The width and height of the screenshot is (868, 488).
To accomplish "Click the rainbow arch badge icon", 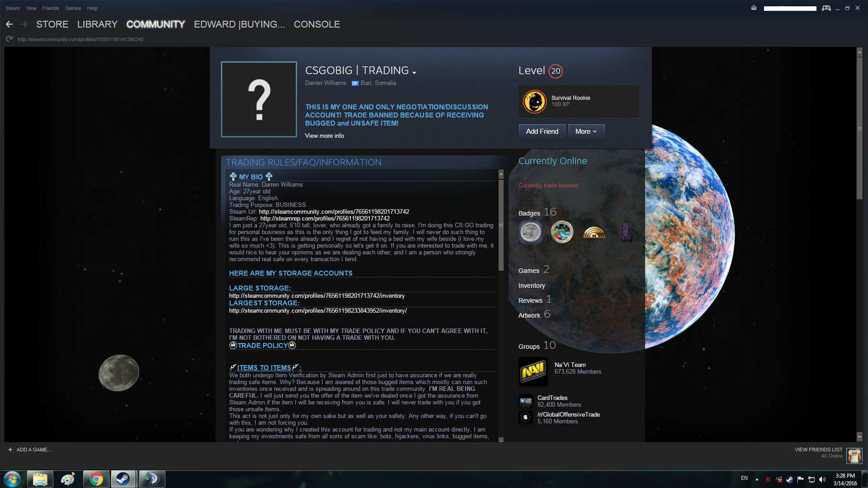I will coord(594,233).
